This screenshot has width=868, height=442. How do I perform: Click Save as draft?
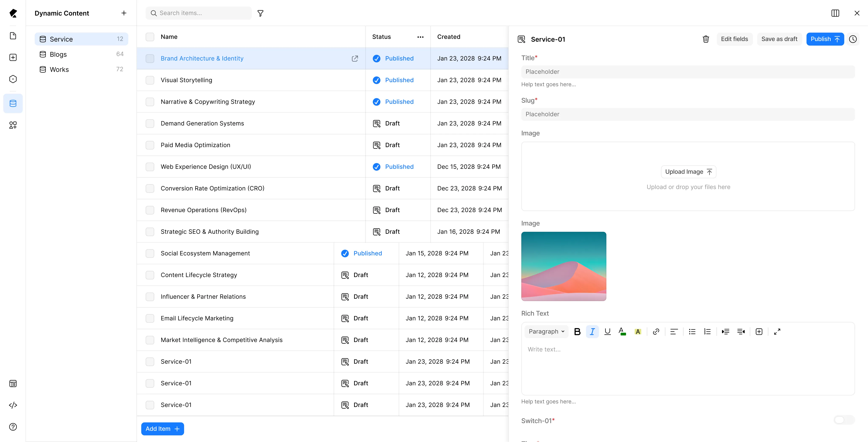coord(779,39)
